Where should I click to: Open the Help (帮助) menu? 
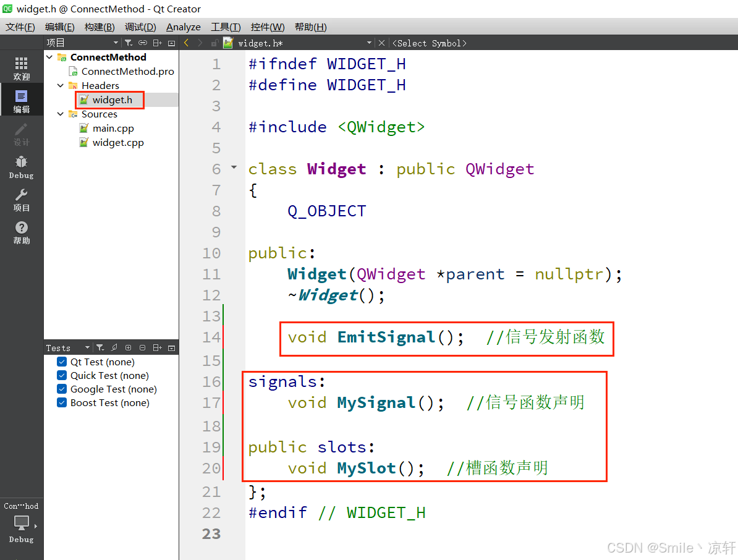click(x=311, y=27)
